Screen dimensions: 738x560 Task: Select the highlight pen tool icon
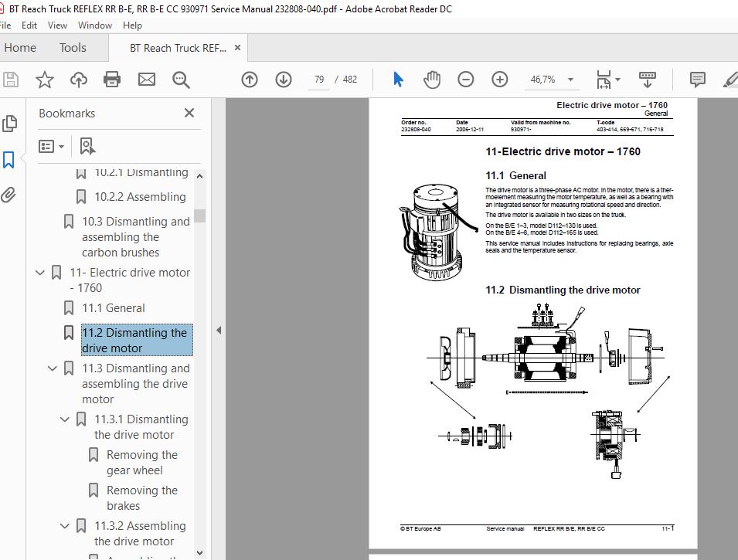(730, 80)
